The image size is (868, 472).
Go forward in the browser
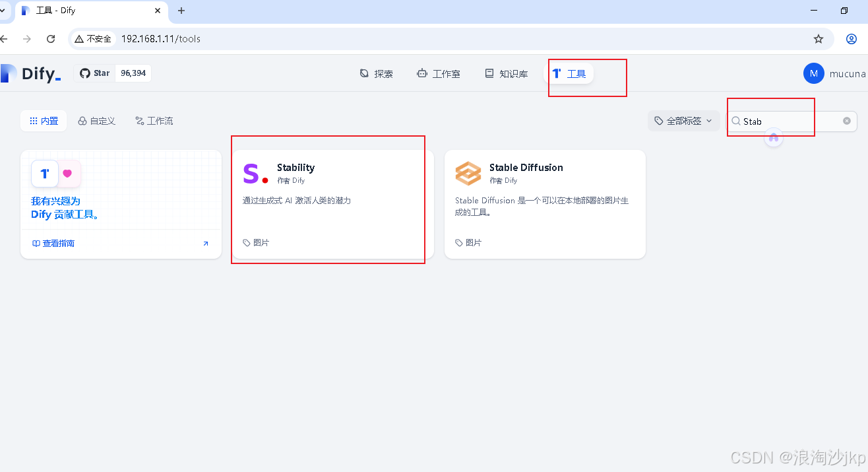coord(27,39)
